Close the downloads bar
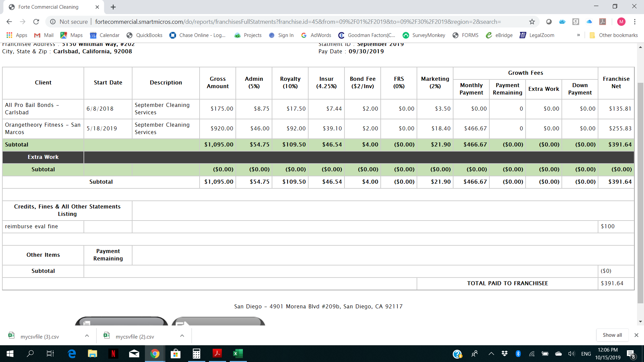 pos(636,335)
